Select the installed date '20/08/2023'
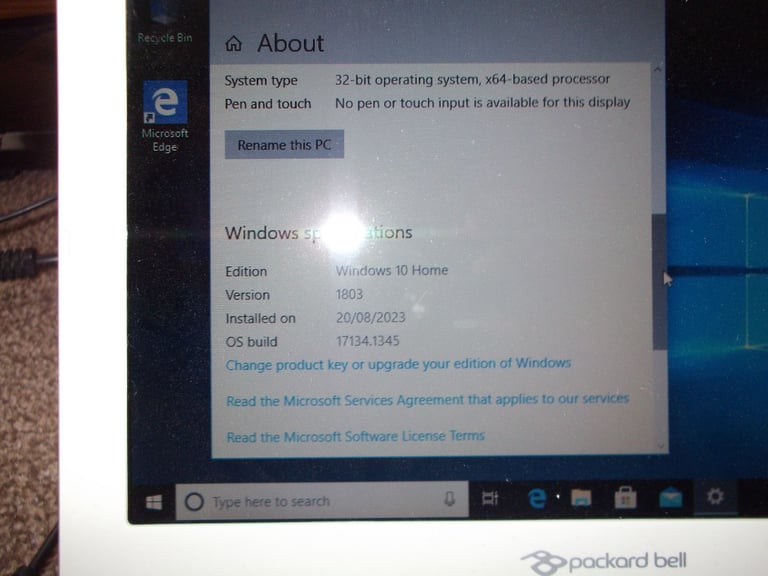The width and height of the screenshot is (768, 576). click(371, 317)
